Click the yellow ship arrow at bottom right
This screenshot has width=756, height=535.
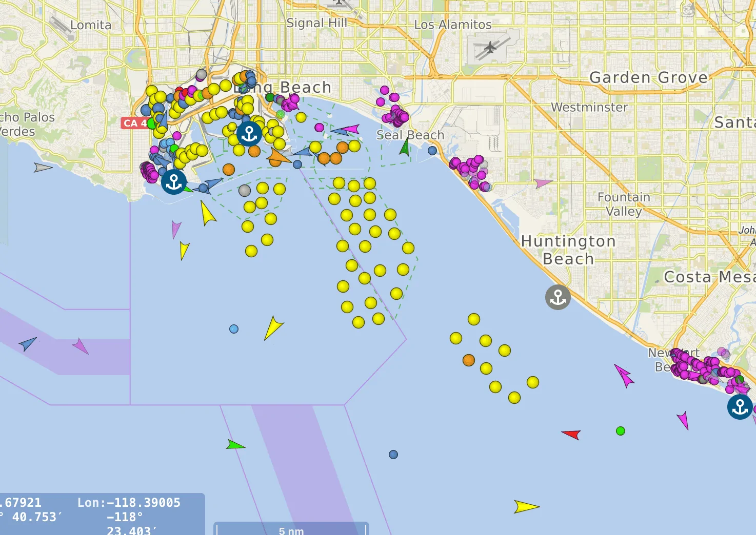pos(527,507)
